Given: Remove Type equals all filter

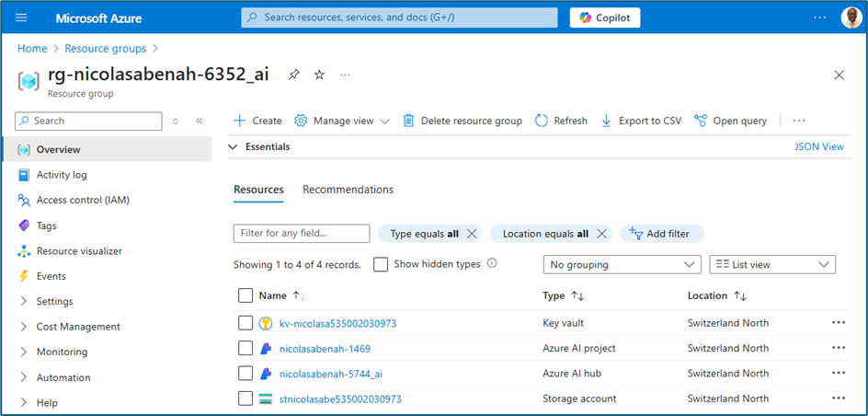Looking at the screenshot, I should tap(472, 234).
